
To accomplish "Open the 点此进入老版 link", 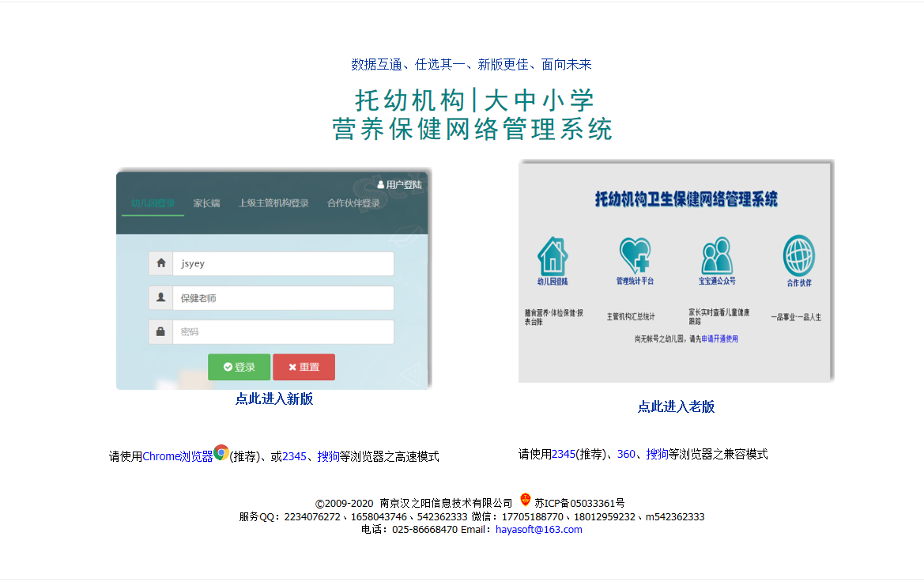I will pos(676,406).
